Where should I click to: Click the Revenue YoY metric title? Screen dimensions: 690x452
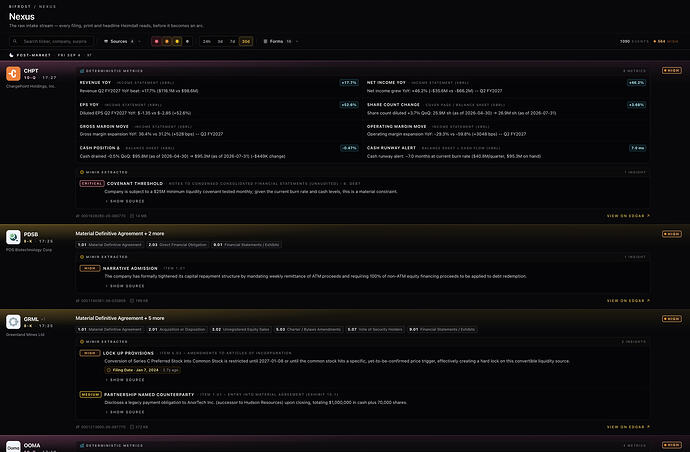pyautogui.click(x=95, y=83)
